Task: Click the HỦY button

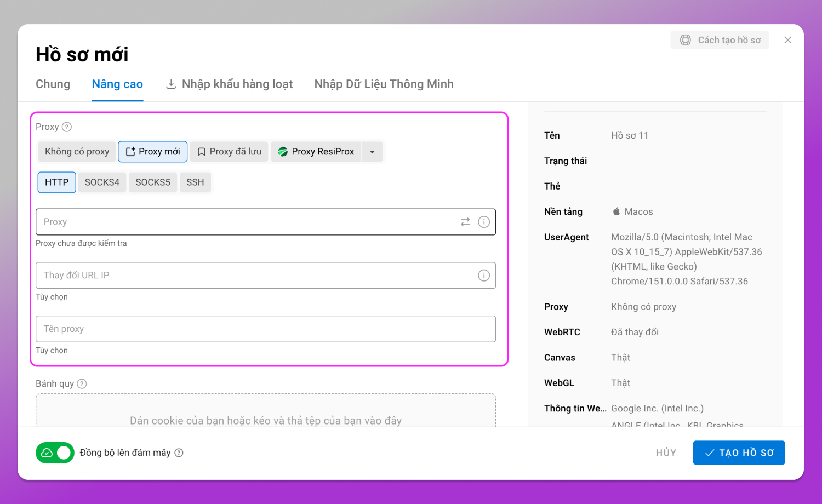Action: 666,453
